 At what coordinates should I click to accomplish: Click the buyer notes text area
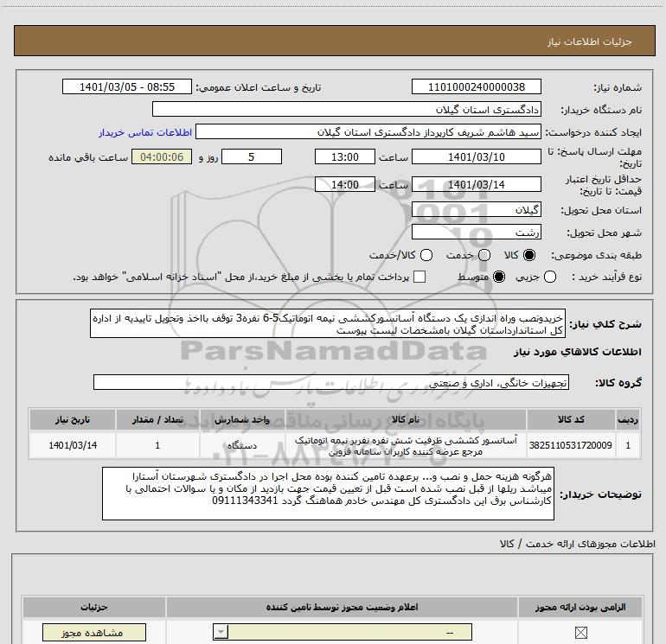click(x=328, y=494)
